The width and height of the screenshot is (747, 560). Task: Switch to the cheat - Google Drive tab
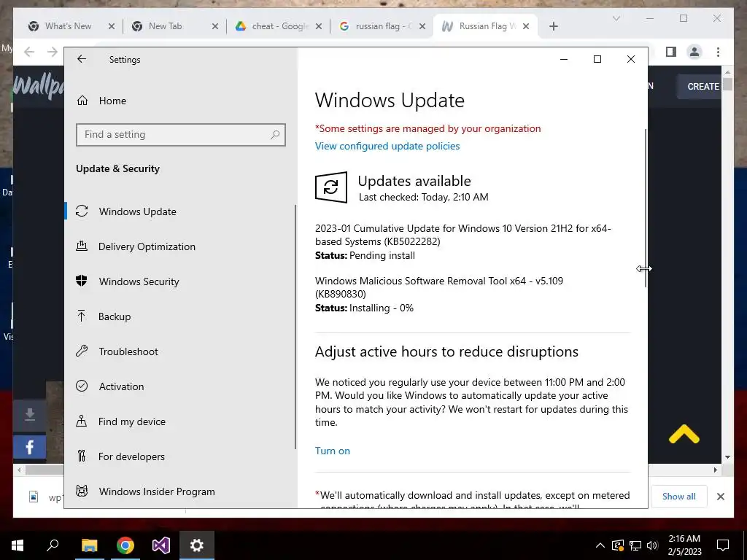[279, 26]
